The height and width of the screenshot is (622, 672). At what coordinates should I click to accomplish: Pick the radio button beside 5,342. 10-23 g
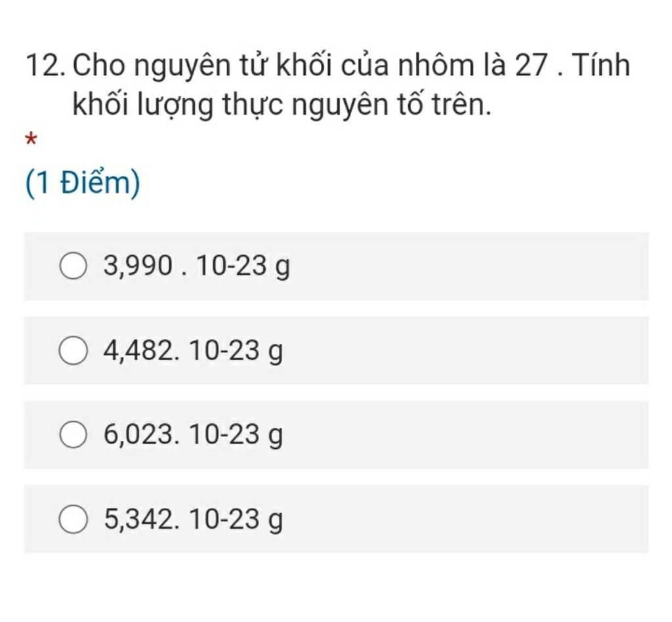pyautogui.click(x=73, y=519)
